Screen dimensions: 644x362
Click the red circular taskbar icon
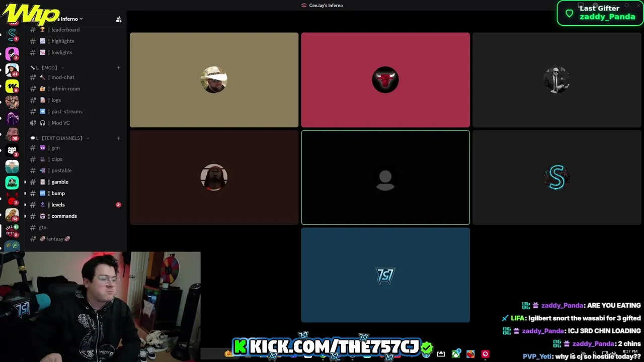pyautogui.click(x=485, y=354)
